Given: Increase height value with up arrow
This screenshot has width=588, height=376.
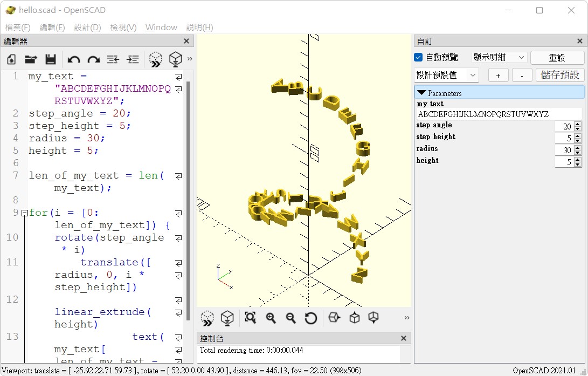Looking at the screenshot, I should (x=578, y=160).
